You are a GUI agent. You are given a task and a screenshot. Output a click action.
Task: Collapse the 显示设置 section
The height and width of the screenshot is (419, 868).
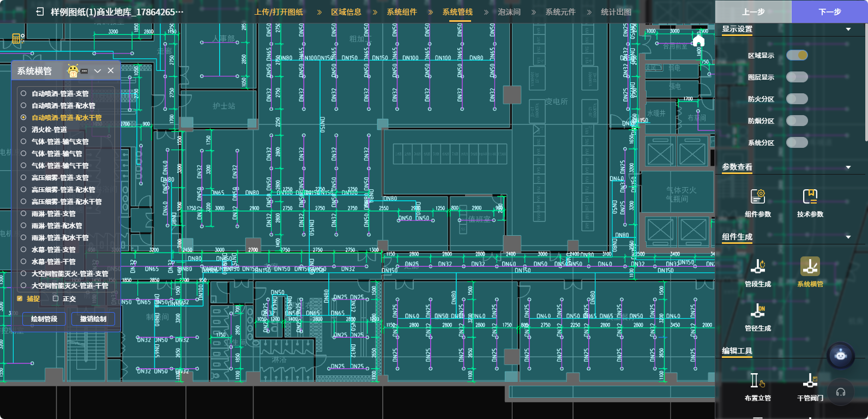[848, 29]
